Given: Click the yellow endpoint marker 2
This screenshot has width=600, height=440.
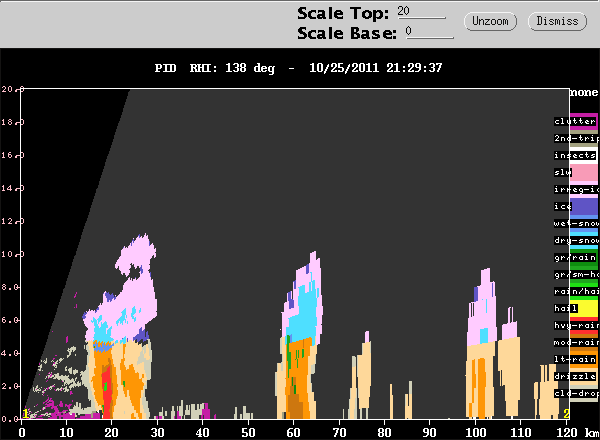Looking at the screenshot, I should coord(566,414).
